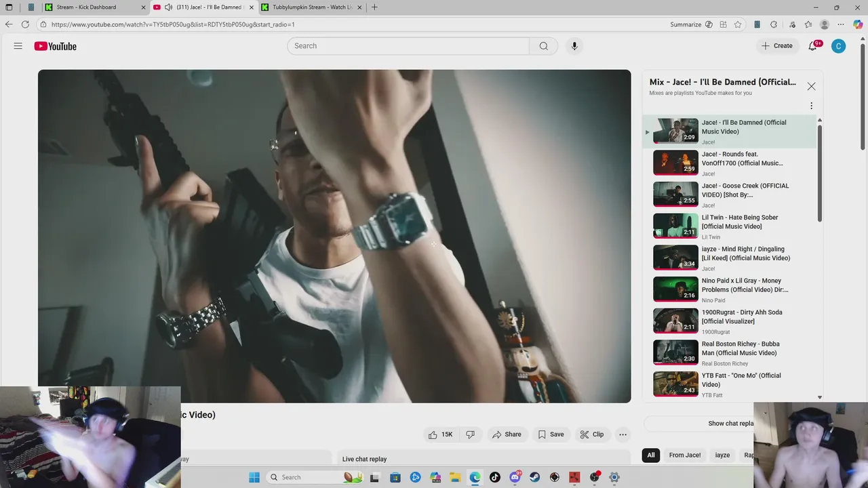The height and width of the screenshot is (488, 868).
Task: Click the playlist panel scrollbar
Action: (x=820, y=172)
